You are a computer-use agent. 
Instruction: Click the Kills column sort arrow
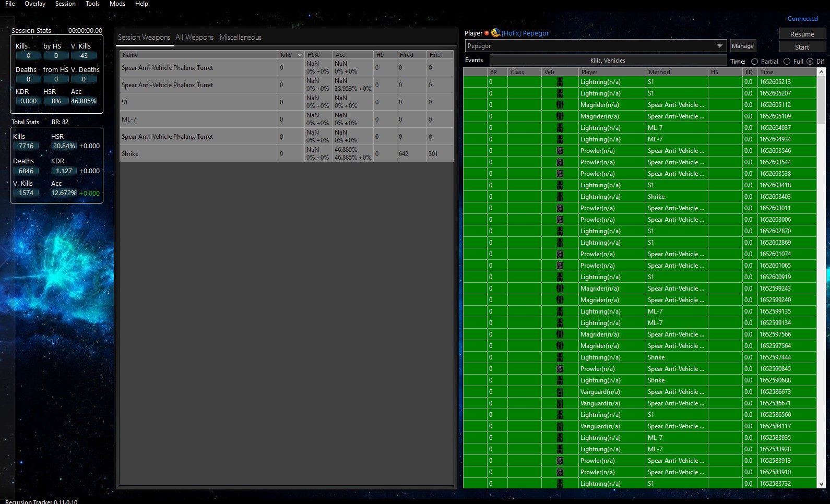tap(300, 55)
